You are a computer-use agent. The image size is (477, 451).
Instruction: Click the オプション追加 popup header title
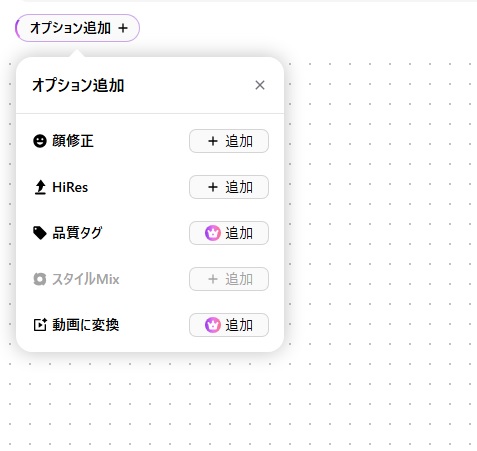tap(78, 85)
